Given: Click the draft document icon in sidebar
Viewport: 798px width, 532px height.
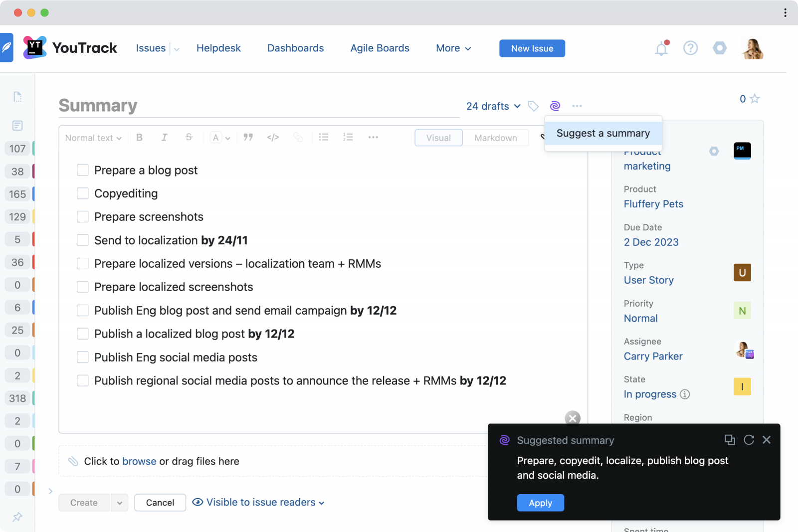Looking at the screenshot, I should point(17,97).
